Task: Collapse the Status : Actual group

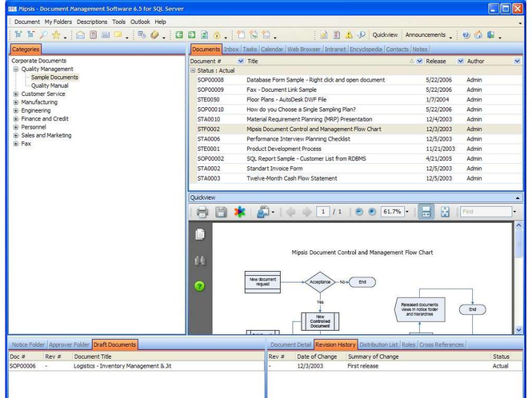Action: 193,70
